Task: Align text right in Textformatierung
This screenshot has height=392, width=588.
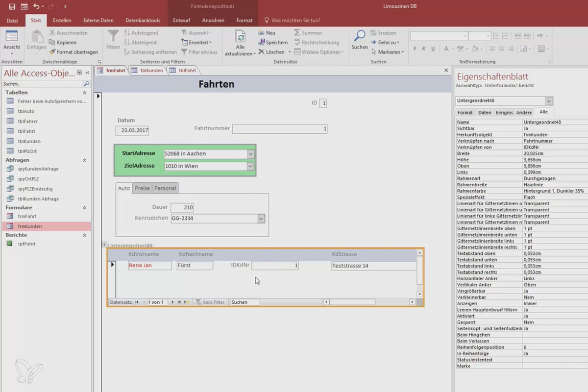Action: (512, 49)
